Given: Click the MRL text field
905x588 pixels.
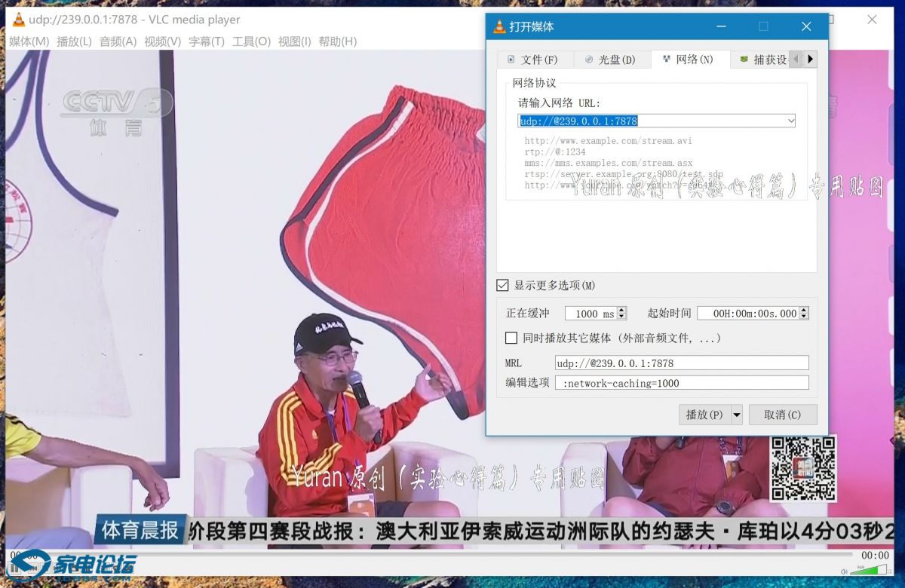Looking at the screenshot, I should [x=682, y=363].
